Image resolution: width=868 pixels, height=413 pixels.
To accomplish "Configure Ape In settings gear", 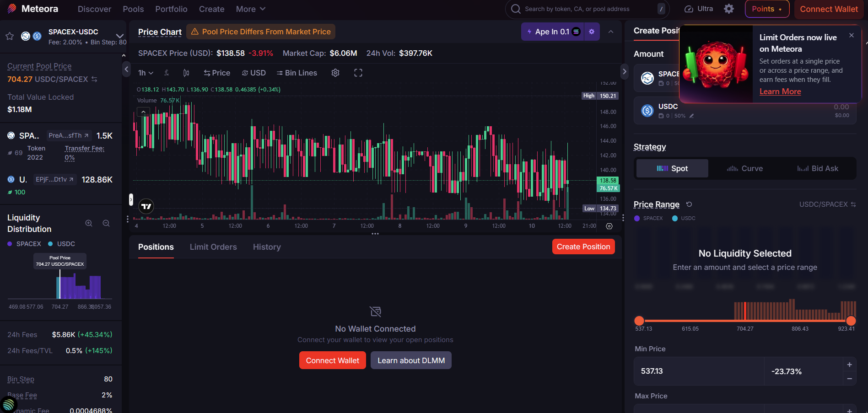I will pos(592,32).
